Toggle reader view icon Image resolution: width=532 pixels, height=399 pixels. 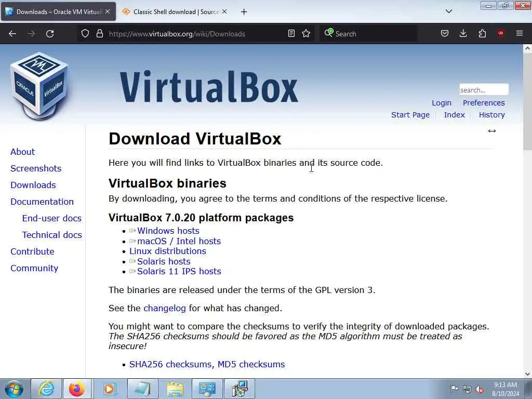291,34
